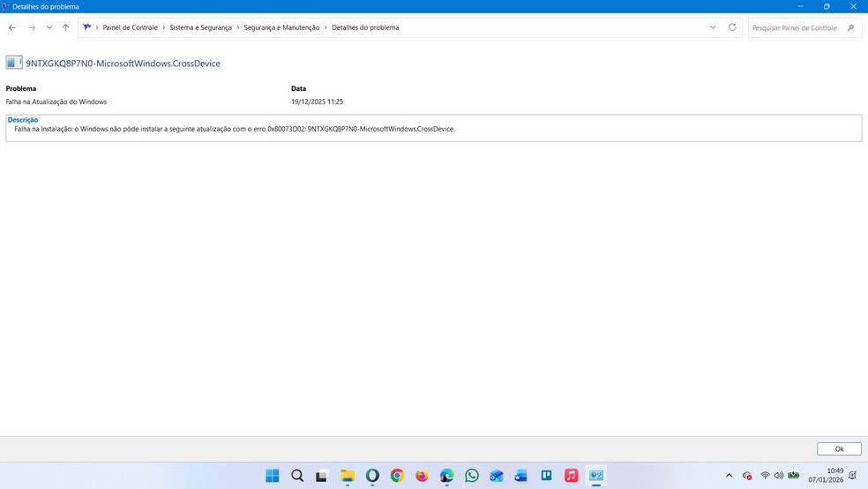
Task: Open the Painel de Controle breadcrumb
Action: point(130,27)
